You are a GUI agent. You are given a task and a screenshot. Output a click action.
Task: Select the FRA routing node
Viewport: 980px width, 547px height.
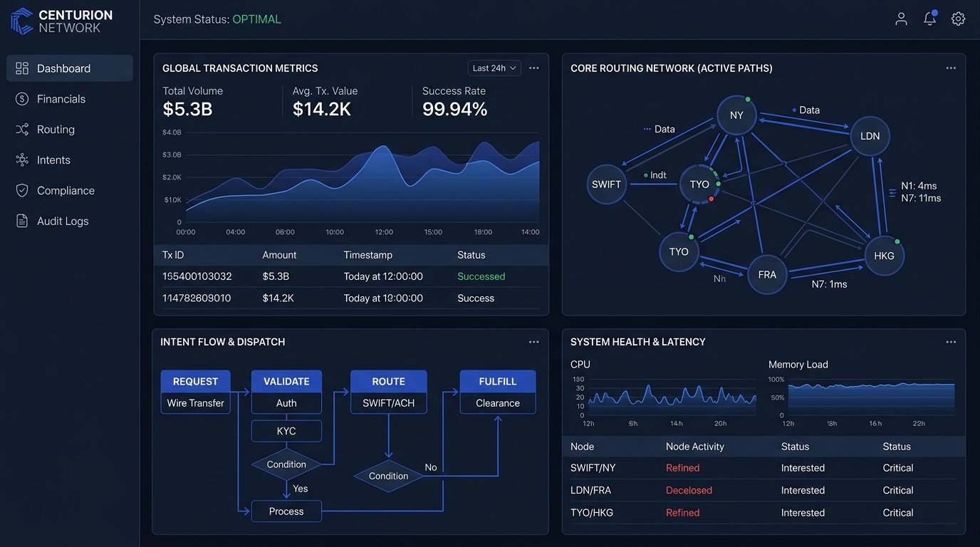click(x=767, y=274)
